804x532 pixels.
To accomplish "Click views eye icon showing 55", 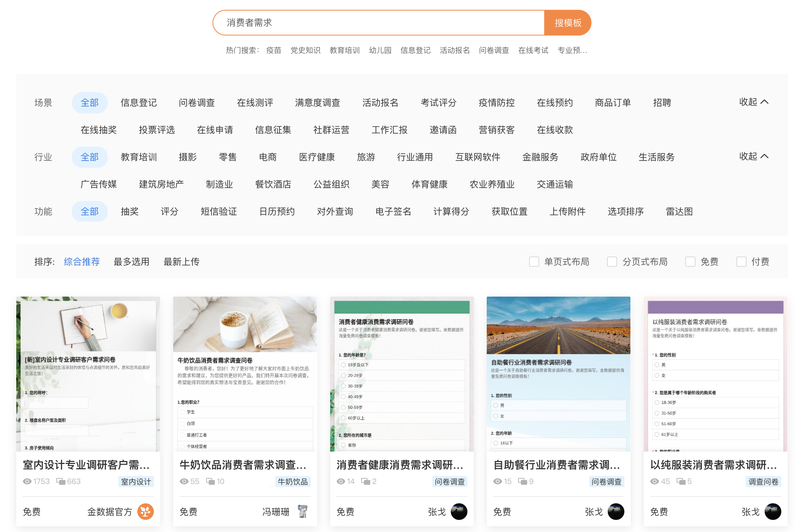I will (x=184, y=481).
